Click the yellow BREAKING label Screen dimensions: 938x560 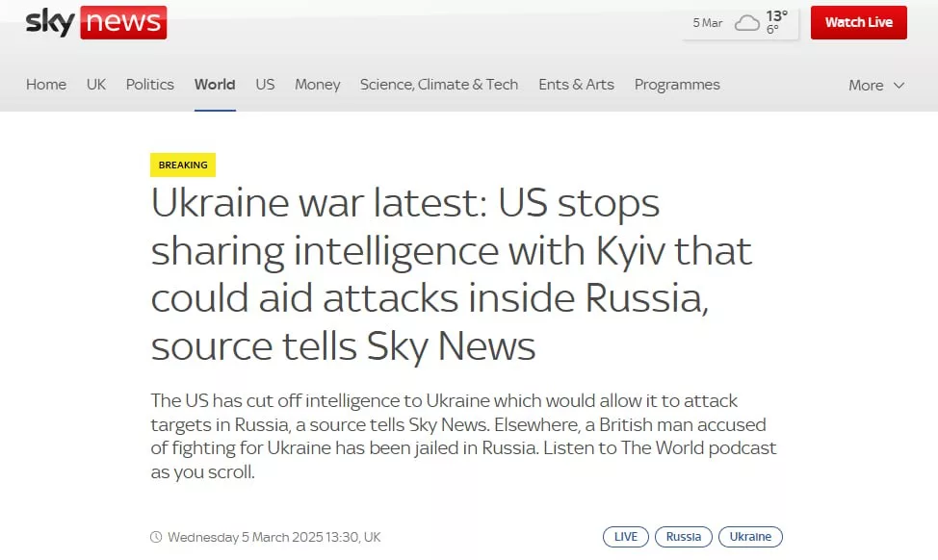tap(183, 165)
